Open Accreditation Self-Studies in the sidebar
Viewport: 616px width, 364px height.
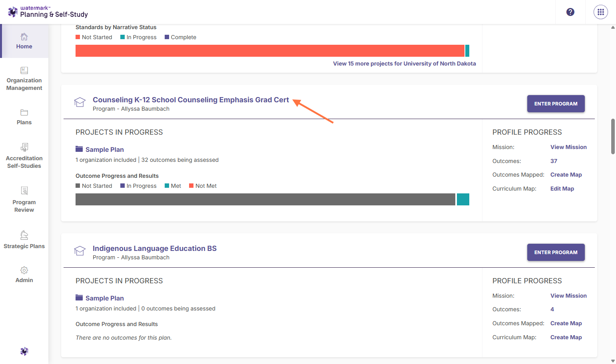pyautogui.click(x=24, y=156)
